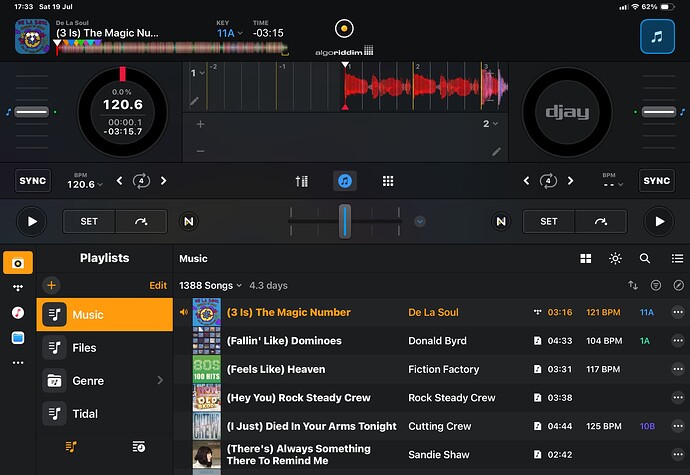Open the sampler grid pads icon
The height and width of the screenshot is (475, 690).
[x=388, y=181]
